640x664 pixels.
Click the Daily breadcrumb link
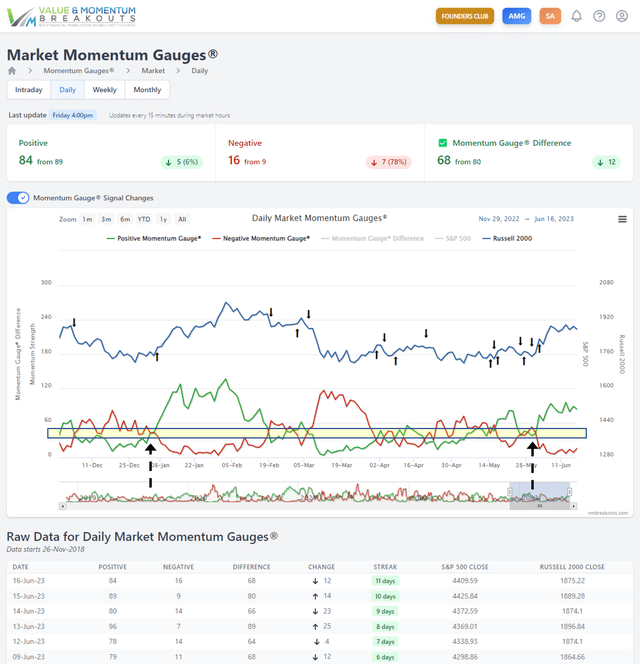point(199,71)
